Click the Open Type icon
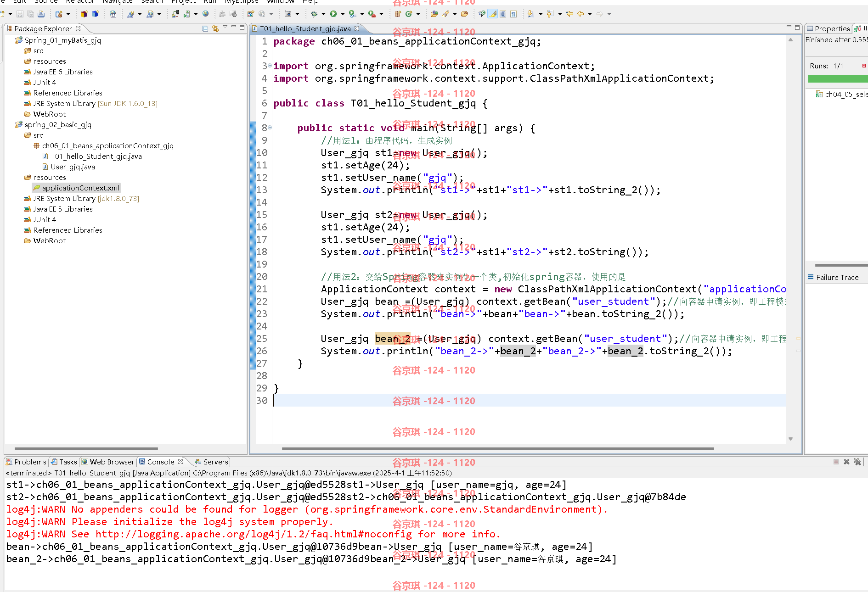 [x=434, y=14]
